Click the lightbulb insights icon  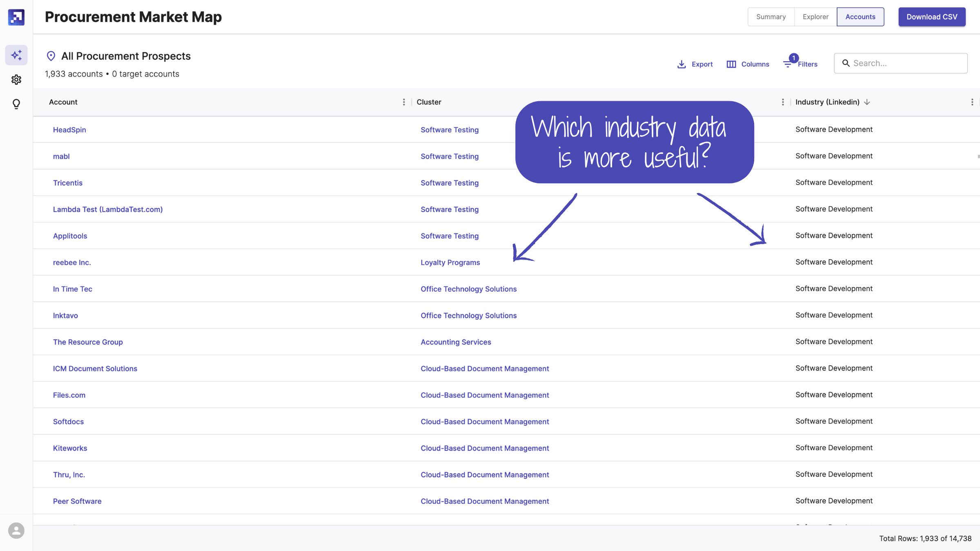coord(16,104)
